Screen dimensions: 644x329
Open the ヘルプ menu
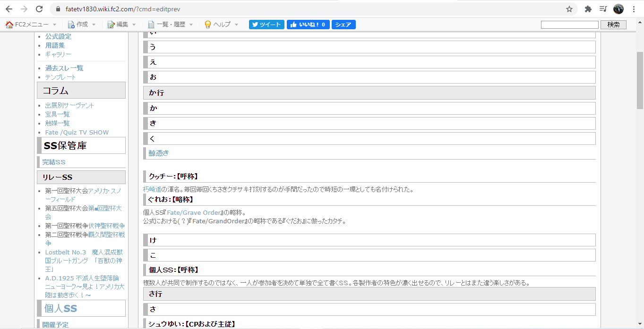pyautogui.click(x=222, y=25)
